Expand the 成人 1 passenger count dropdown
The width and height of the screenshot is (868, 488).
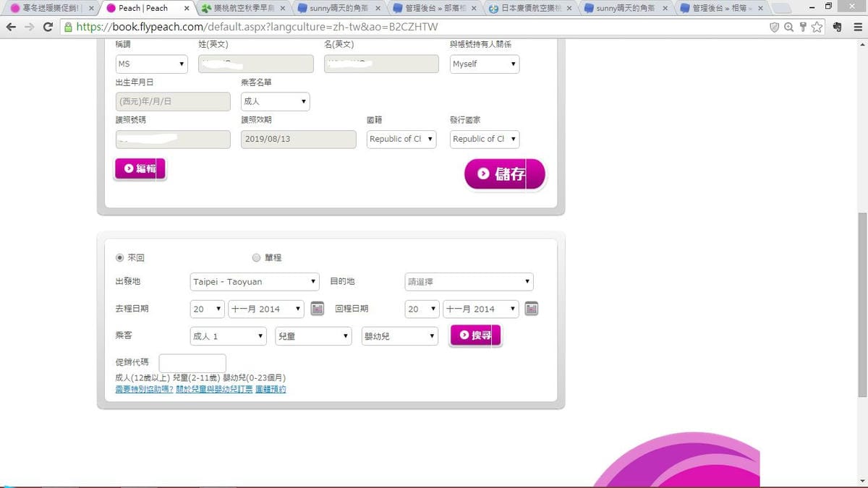pos(228,336)
